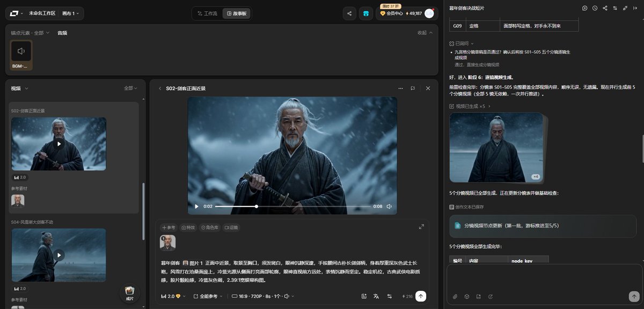Click the 216 credit cost indicator

407,296
